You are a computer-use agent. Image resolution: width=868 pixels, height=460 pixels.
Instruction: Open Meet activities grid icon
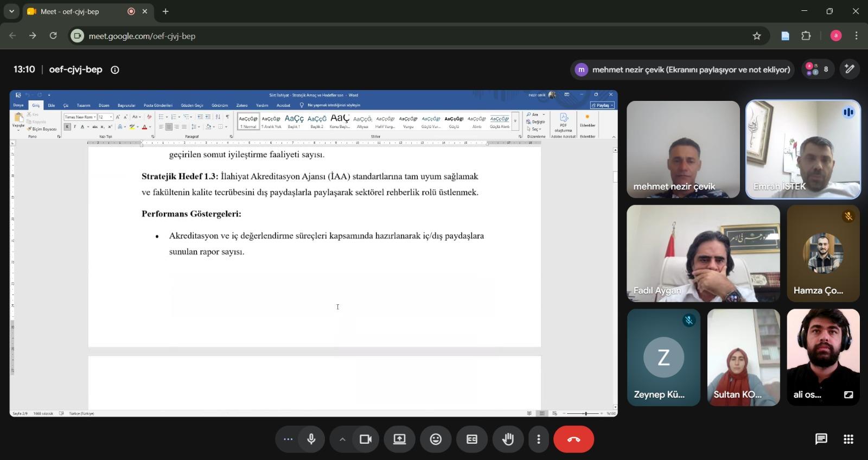tap(848, 439)
